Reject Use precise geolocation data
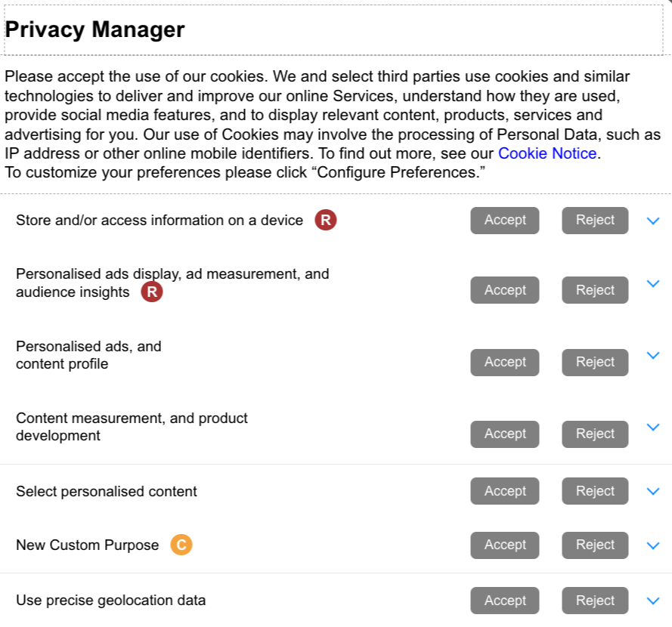 coord(596,601)
